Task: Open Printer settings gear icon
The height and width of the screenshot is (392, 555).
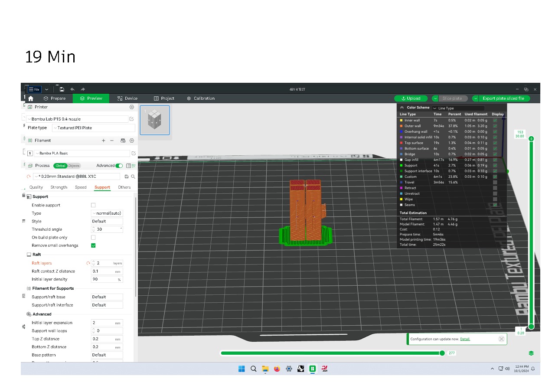Action: (132, 107)
